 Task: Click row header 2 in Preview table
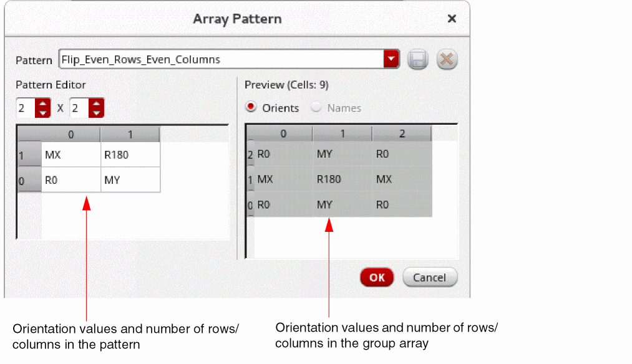tap(250, 154)
